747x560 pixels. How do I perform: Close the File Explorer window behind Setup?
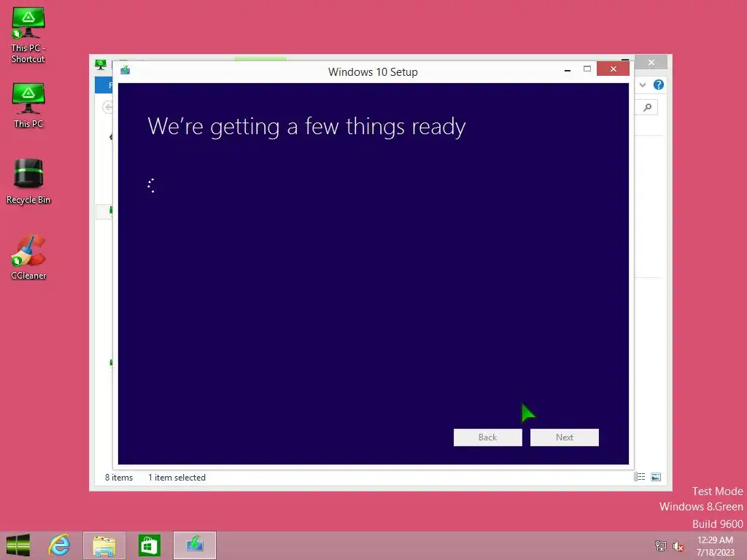pyautogui.click(x=651, y=63)
